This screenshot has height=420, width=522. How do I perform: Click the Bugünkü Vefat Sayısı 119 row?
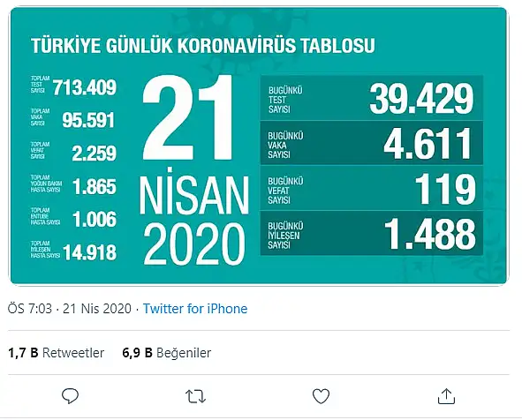[x=372, y=188]
